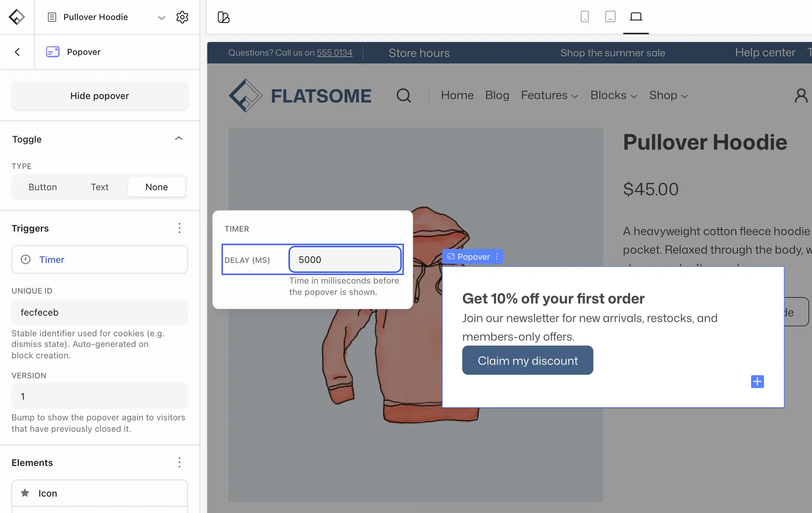Edit the Version field
The height and width of the screenshot is (513, 812).
tap(100, 396)
